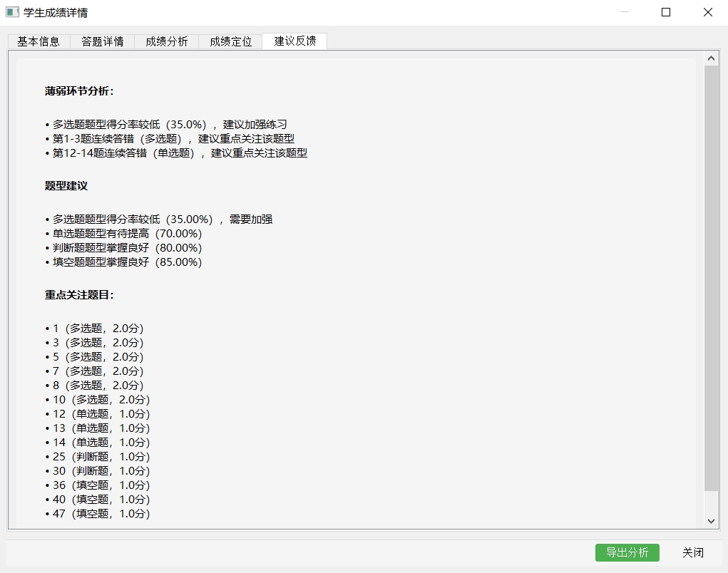Image resolution: width=728 pixels, height=573 pixels.
Task: Go to the 成绩分析 tab
Action: tap(167, 41)
